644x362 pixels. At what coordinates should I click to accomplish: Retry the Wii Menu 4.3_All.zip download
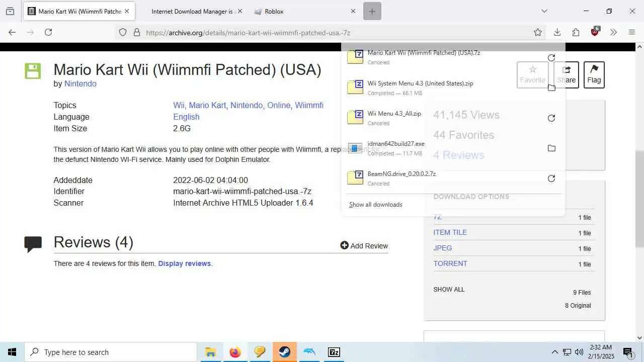point(551,118)
